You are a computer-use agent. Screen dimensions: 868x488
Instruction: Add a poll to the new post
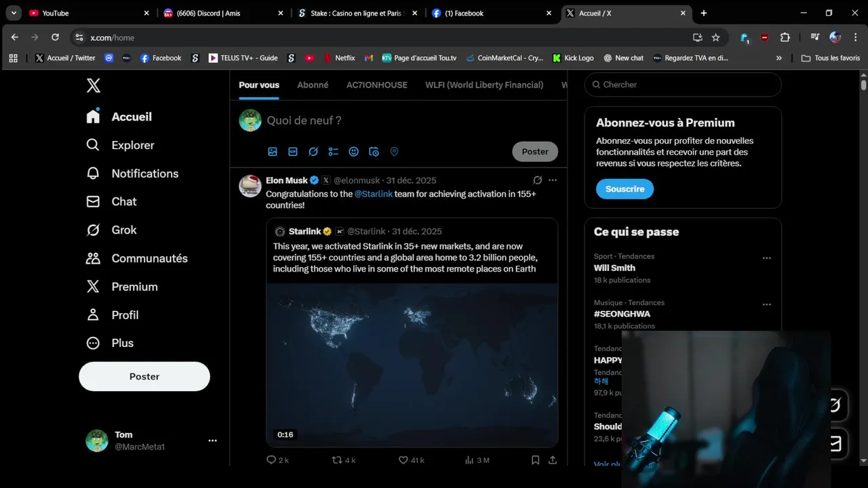[x=333, y=152]
